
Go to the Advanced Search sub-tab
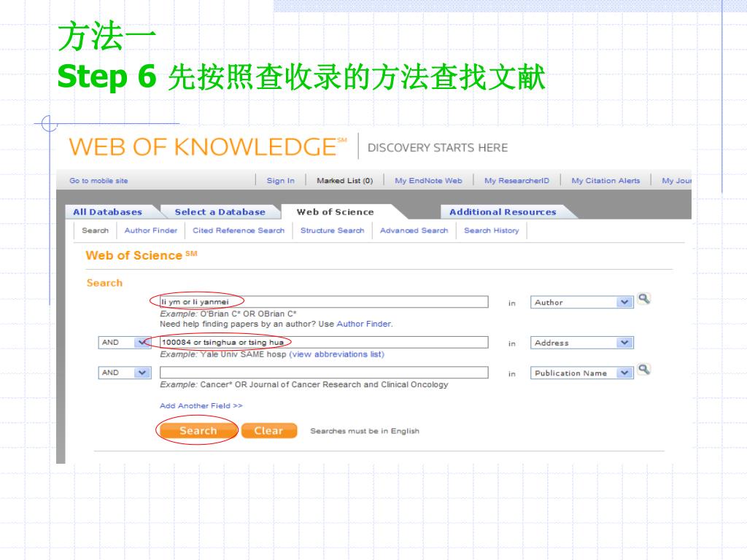click(414, 230)
